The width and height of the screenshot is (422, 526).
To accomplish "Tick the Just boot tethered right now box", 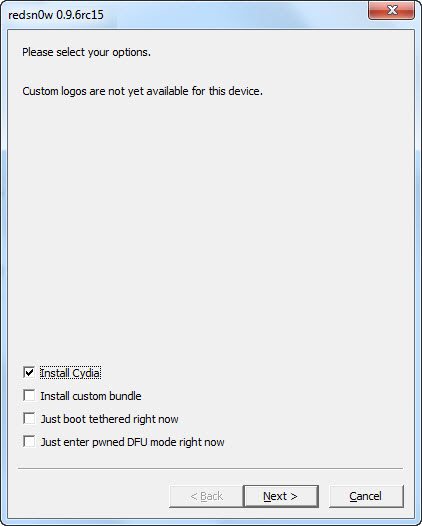I will 29,418.
